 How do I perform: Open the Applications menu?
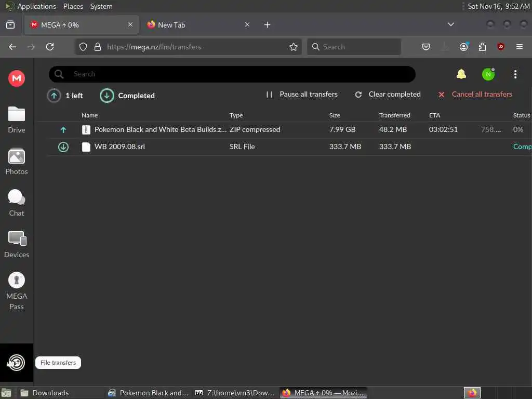point(37,6)
